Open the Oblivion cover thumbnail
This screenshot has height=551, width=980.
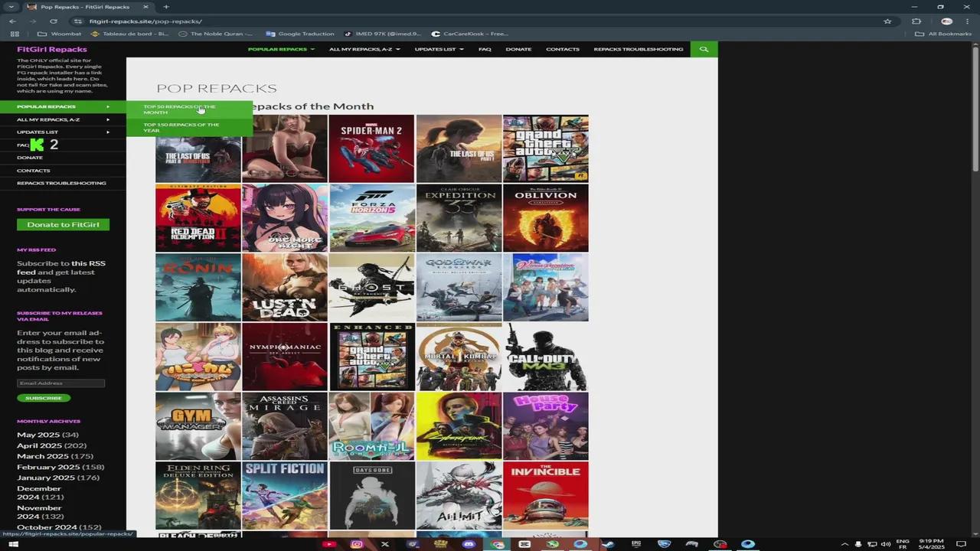point(546,218)
